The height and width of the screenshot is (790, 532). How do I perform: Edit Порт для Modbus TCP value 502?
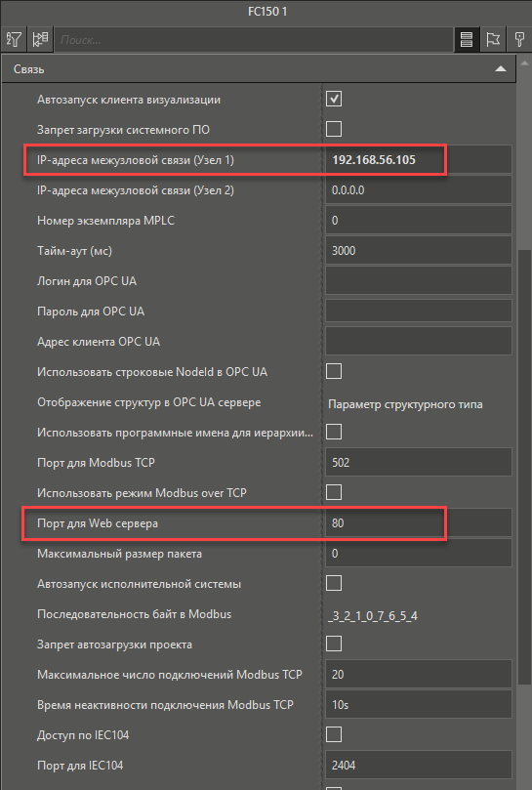pyautogui.click(x=418, y=462)
